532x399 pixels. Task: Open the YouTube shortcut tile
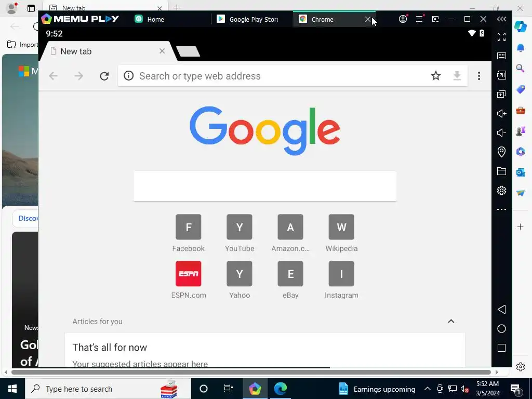[x=240, y=233]
